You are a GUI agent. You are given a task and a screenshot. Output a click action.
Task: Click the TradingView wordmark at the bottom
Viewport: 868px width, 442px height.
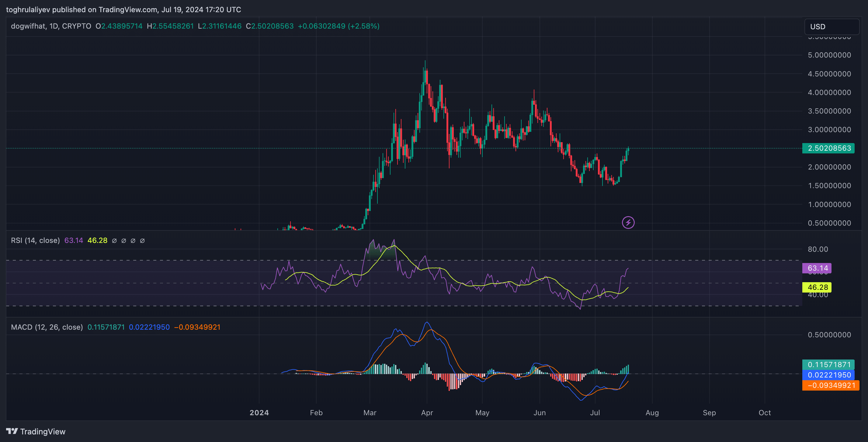click(x=43, y=432)
